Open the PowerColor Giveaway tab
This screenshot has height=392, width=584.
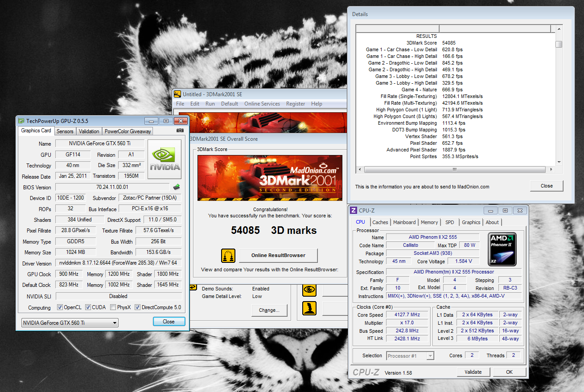click(128, 131)
